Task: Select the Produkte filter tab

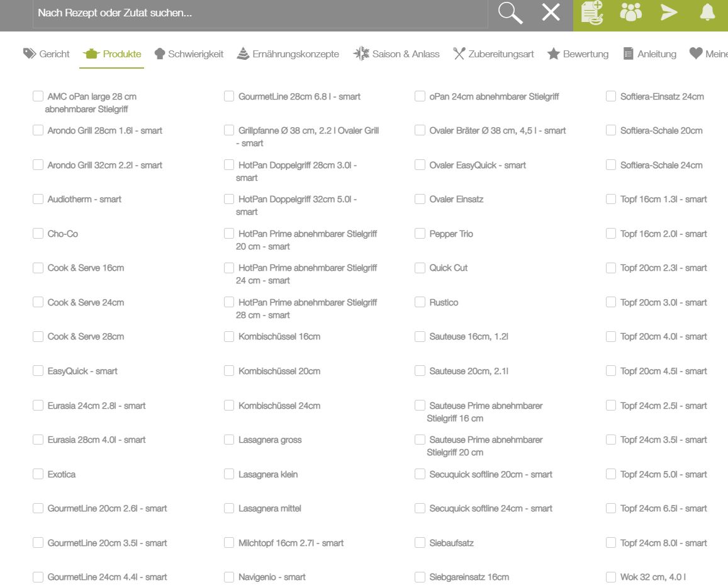Action: [x=112, y=54]
